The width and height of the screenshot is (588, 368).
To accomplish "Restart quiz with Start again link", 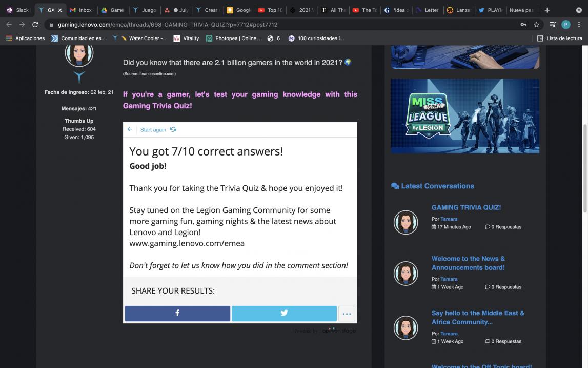I will point(153,130).
